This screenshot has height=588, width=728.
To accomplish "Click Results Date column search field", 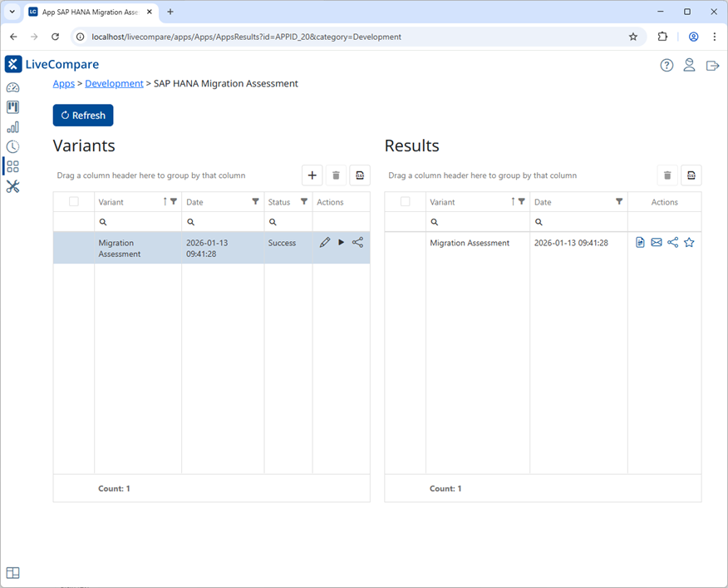I will pos(578,222).
